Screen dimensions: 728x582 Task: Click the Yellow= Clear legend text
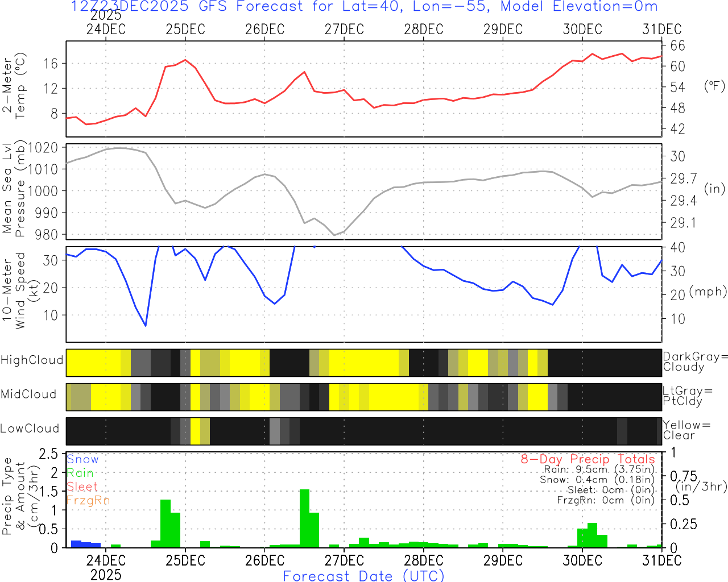click(x=686, y=430)
